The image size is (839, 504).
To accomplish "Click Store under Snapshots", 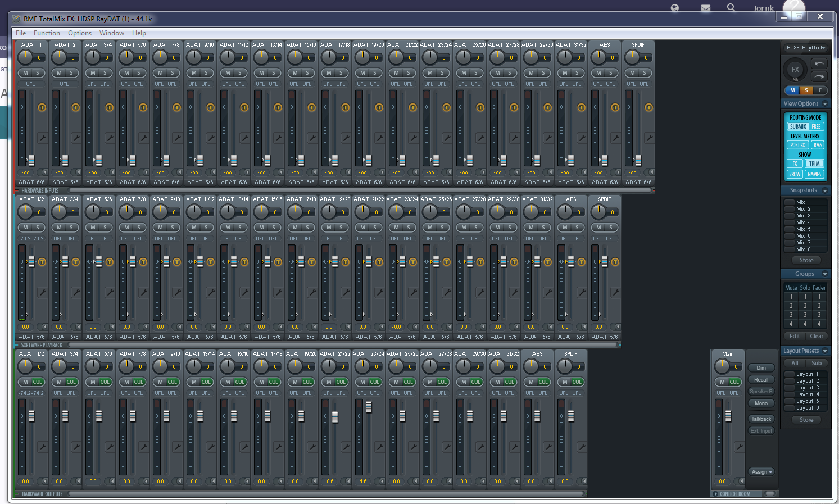I will coord(806,261).
